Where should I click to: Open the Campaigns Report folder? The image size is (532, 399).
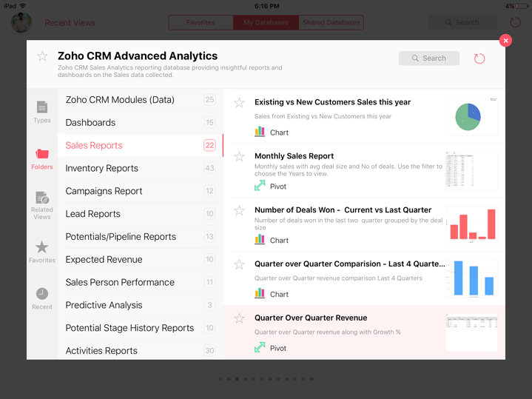[x=141, y=191]
